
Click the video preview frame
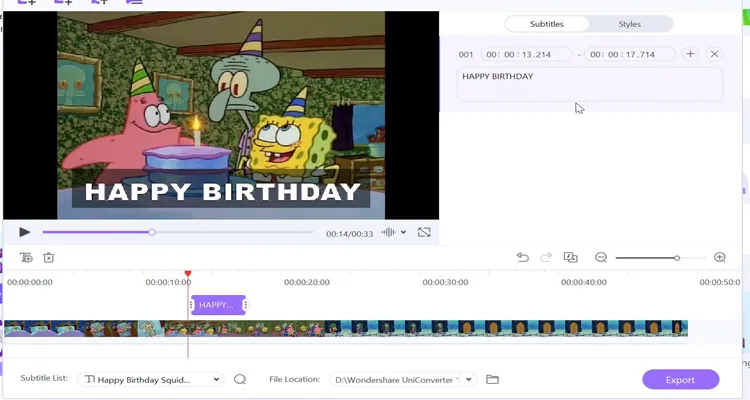(221, 115)
